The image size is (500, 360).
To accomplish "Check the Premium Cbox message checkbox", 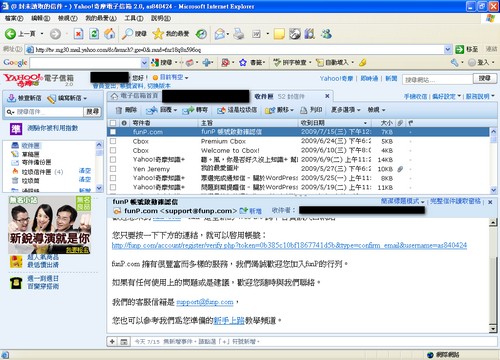I will pos(113,141).
